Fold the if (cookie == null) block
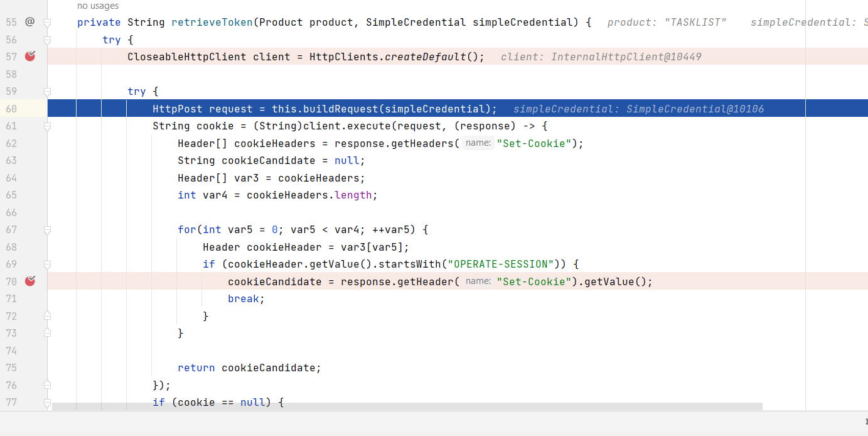The image size is (868, 436). coord(47,402)
